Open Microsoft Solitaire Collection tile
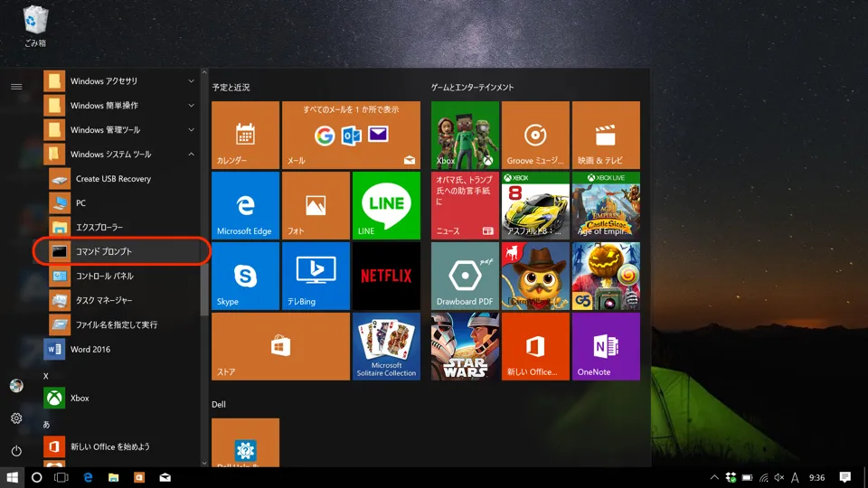The width and height of the screenshot is (868, 488). coord(386,346)
